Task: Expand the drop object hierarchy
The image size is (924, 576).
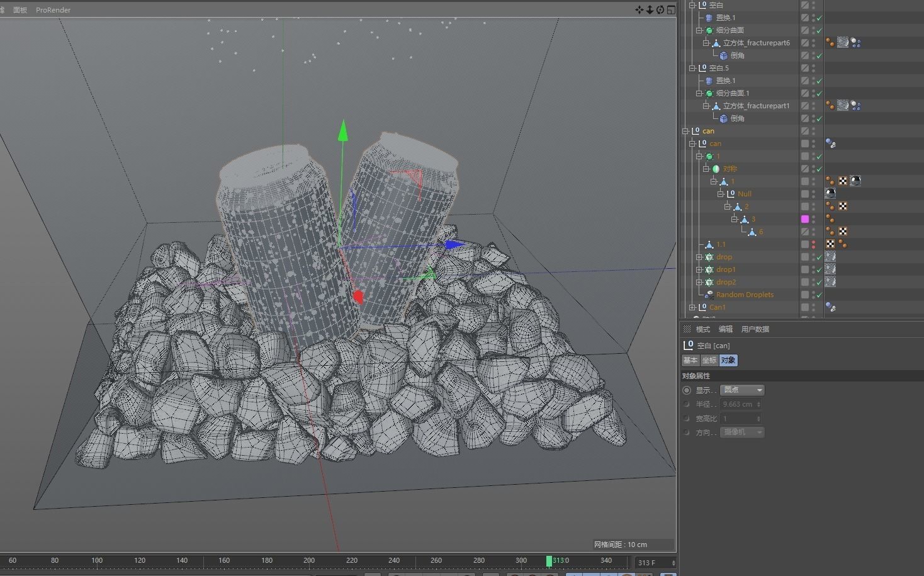Action: coord(699,257)
